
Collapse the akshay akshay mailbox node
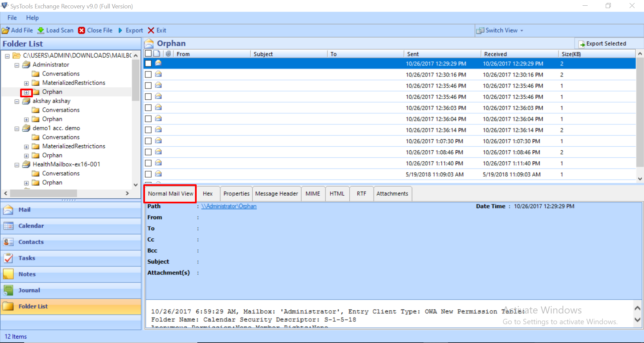(17, 101)
